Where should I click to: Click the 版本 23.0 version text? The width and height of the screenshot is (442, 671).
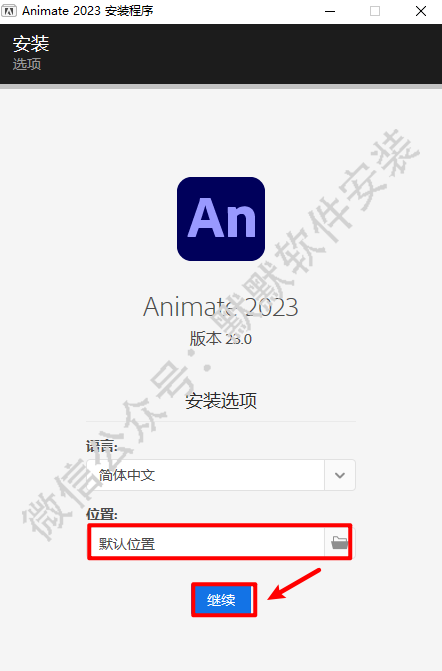pos(221,338)
